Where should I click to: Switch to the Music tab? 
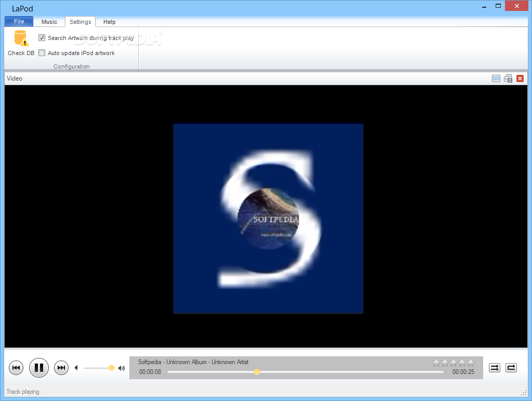click(x=49, y=22)
